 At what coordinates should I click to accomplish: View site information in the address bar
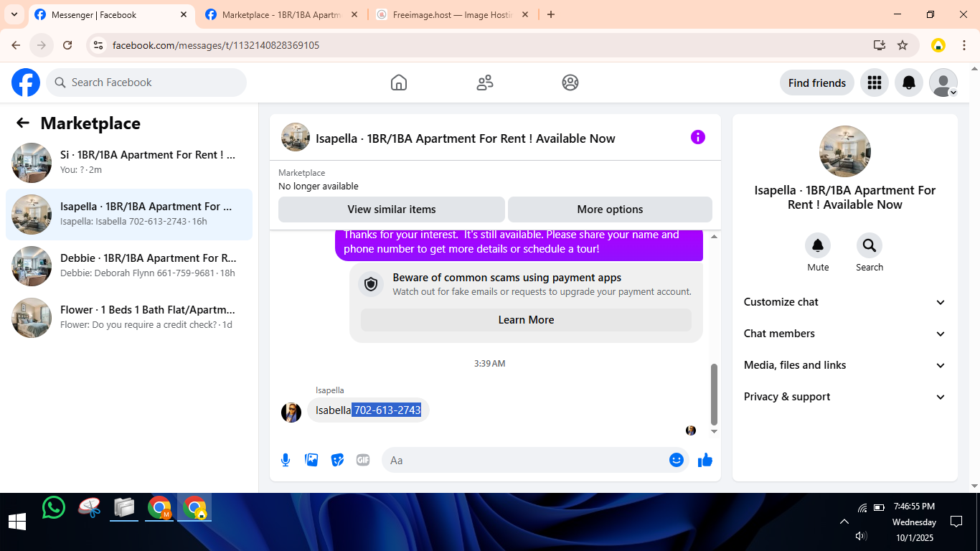[x=99, y=45]
